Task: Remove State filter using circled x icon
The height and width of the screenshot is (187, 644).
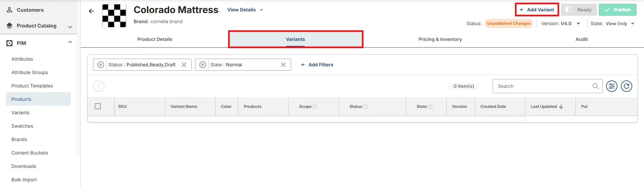Action: [x=202, y=65]
